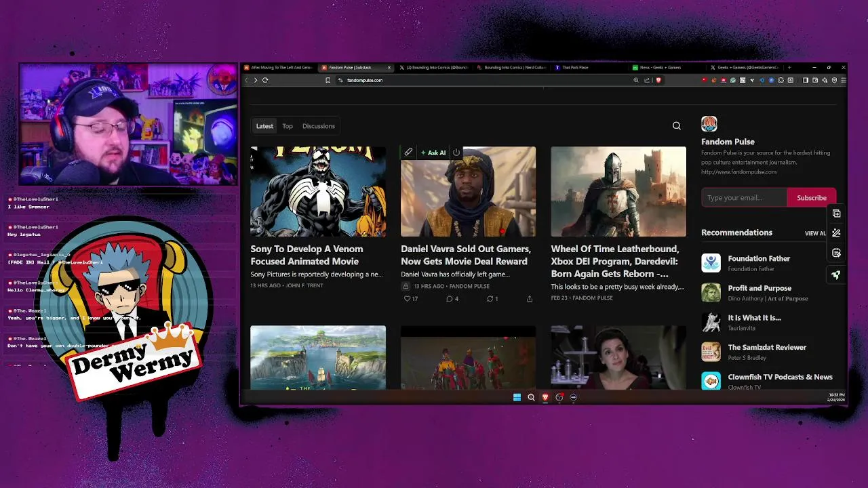Open Sony To Develop A Venom article headline
This screenshot has height=488, width=868.
tap(307, 255)
